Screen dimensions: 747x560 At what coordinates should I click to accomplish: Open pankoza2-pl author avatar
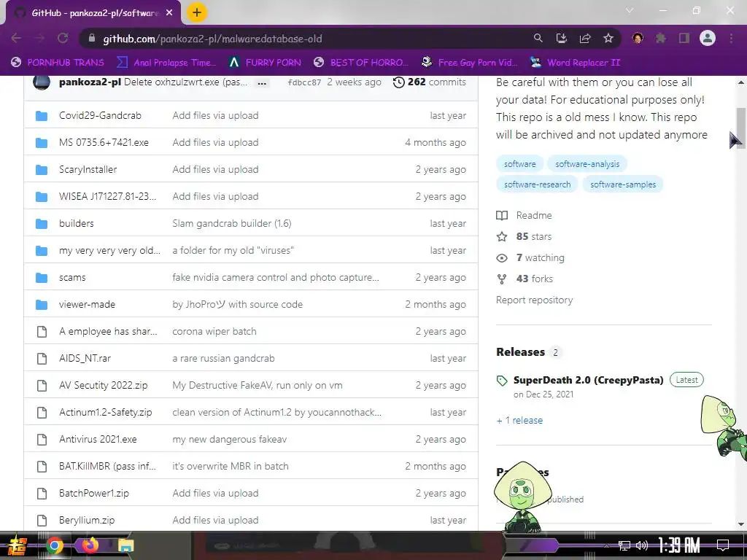(x=42, y=82)
